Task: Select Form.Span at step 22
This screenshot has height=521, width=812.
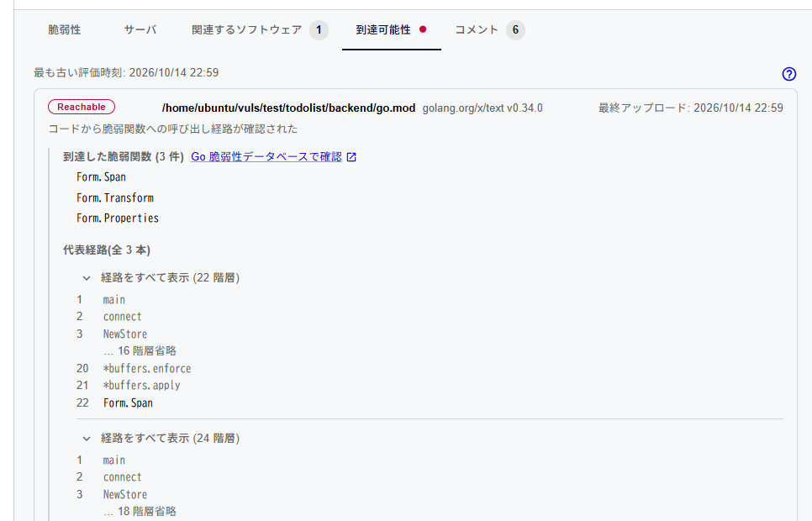Action: [128, 403]
